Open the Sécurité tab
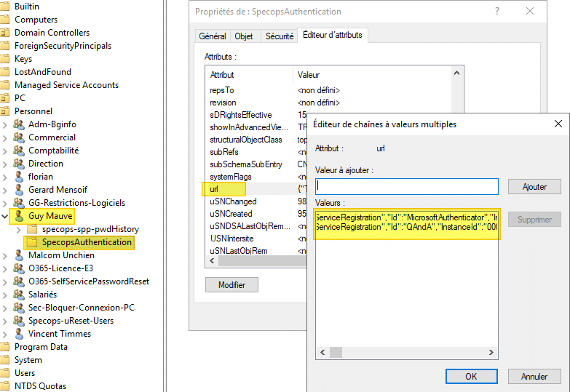 (280, 36)
